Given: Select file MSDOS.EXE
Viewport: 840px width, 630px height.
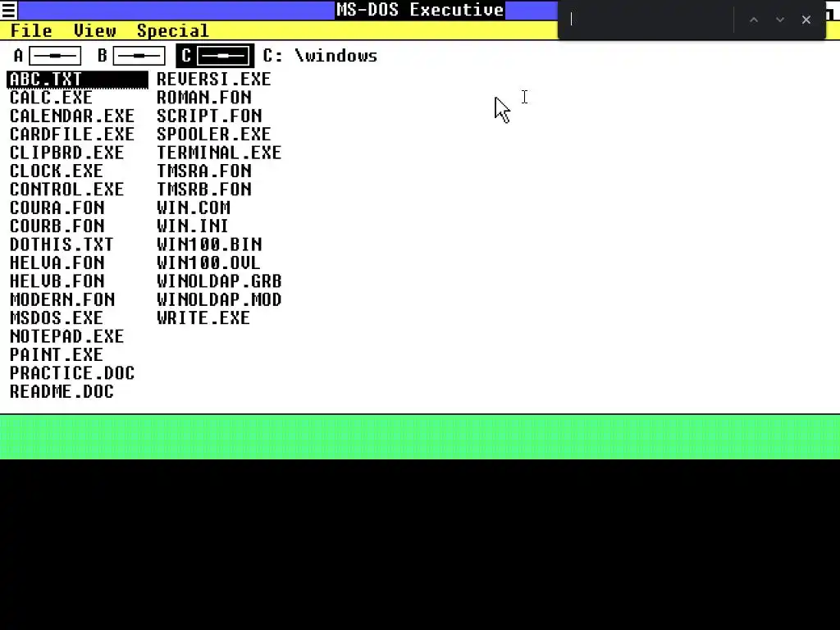Looking at the screenshot, I should click(x=57, y=317).
